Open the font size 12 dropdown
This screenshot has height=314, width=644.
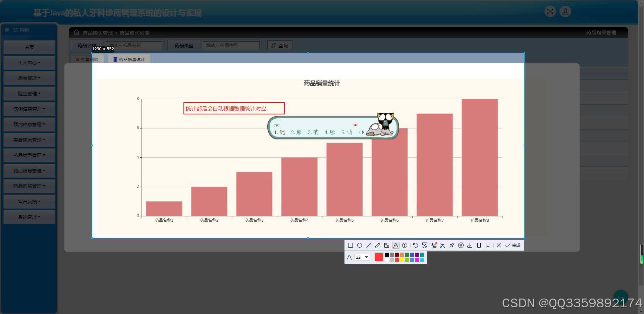pos(362,257)
